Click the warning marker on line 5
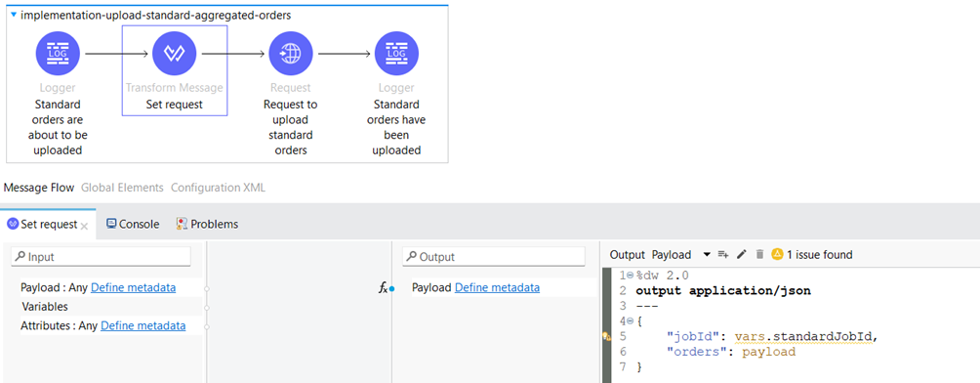The width and height of the screenshot is (980, 383). (x=606, y=337)
